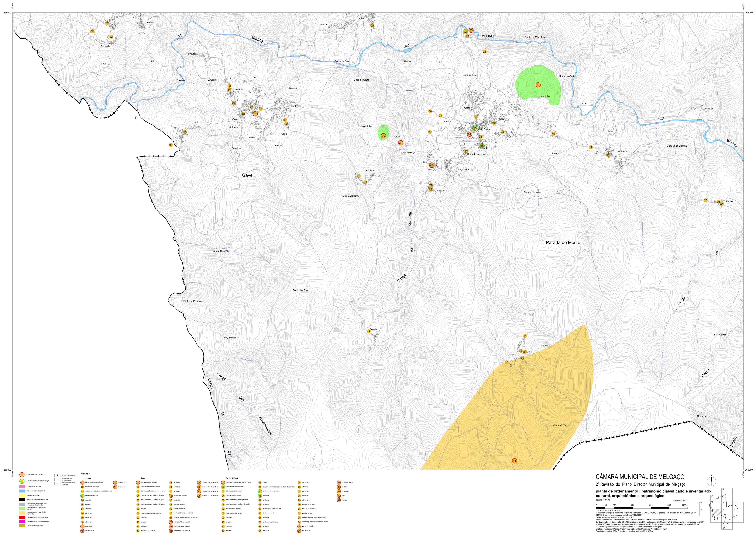The image size is (756, 534).
Task: Click the 'Gave' parish label
Action: [247, 175]
